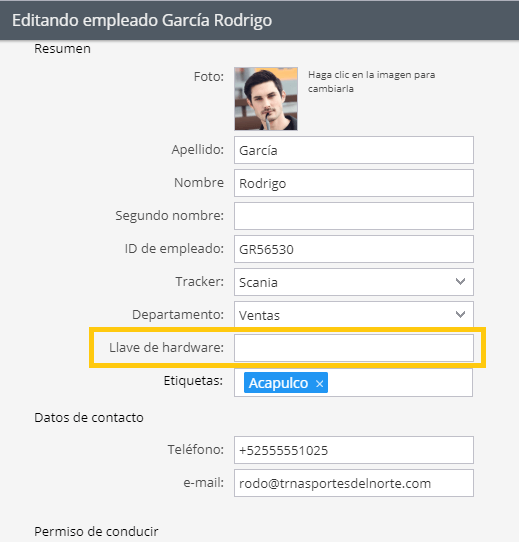Select the ID de empleado field GR56530

click(354, 249)
